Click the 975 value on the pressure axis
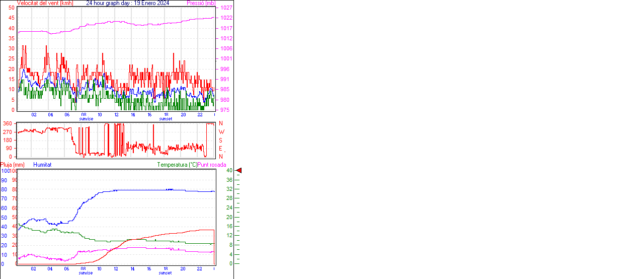The image size is (644, 279). click(224, 110)
